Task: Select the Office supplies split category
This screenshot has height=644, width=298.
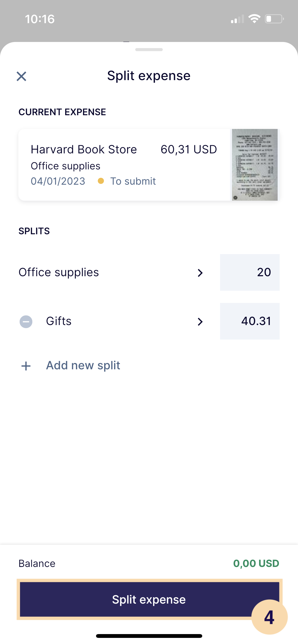Action: click(x=59, y=272)
